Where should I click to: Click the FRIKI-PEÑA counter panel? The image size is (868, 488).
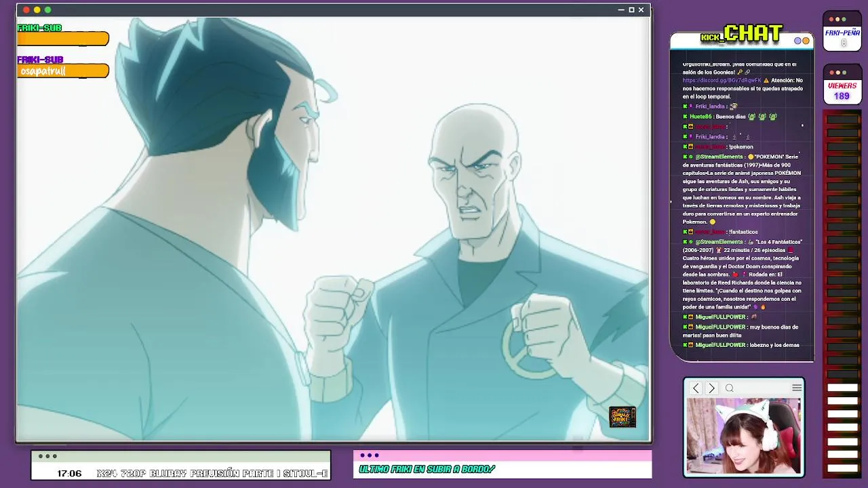coord(842,37)
